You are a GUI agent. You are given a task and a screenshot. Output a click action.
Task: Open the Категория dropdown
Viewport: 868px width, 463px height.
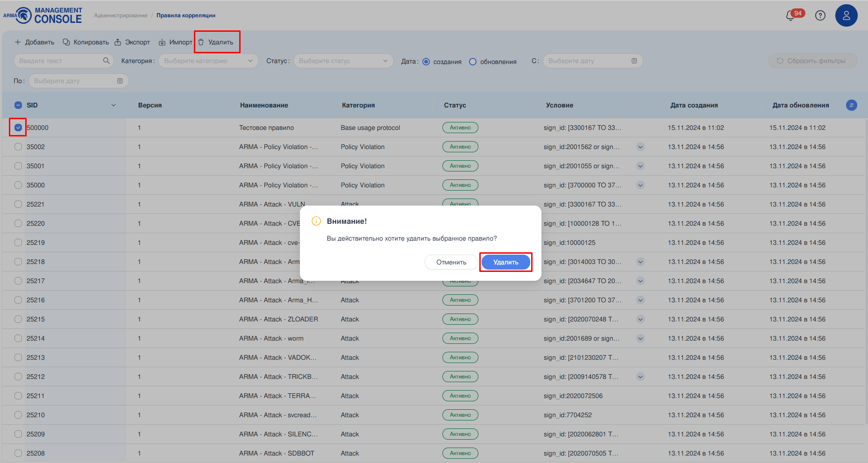208,61
